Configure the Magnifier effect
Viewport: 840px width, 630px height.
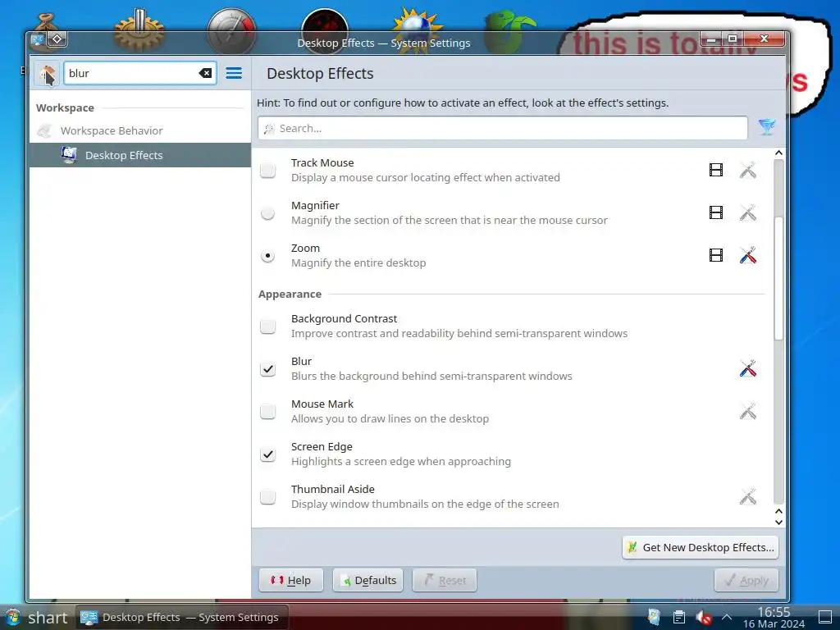(748, 212)
